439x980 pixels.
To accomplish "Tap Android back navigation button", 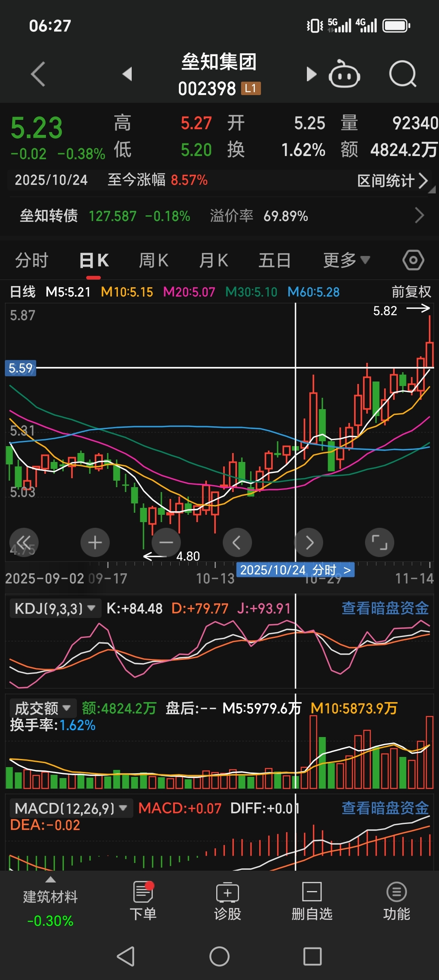I will click(x=126, y=956).
